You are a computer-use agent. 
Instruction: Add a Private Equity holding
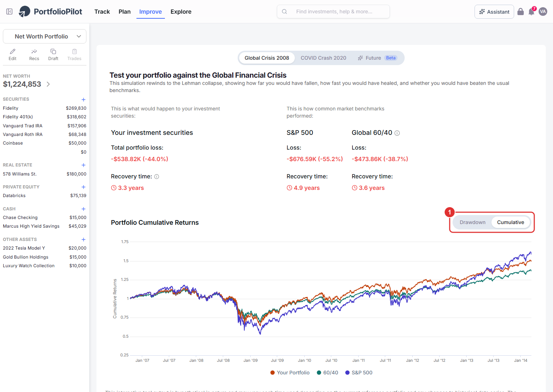pyautogui.click(x=84, y=187)
